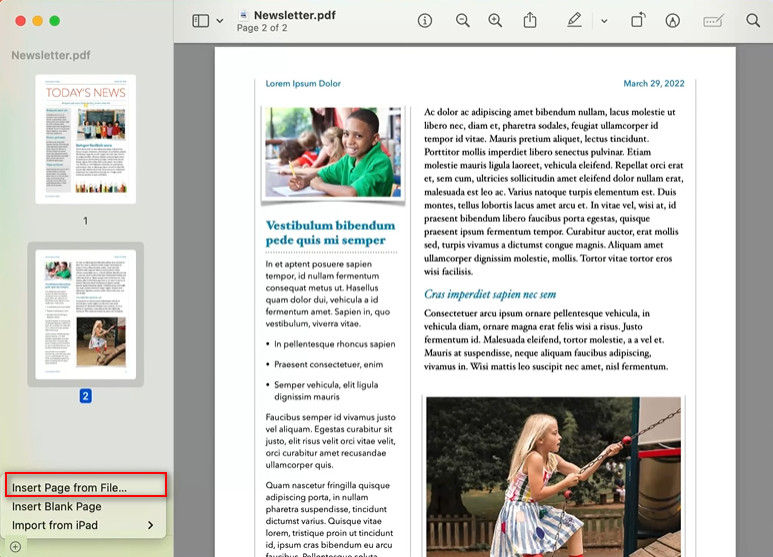Select the page 2 thumbnail
The image size is (773, 557).
coord(85,313)
